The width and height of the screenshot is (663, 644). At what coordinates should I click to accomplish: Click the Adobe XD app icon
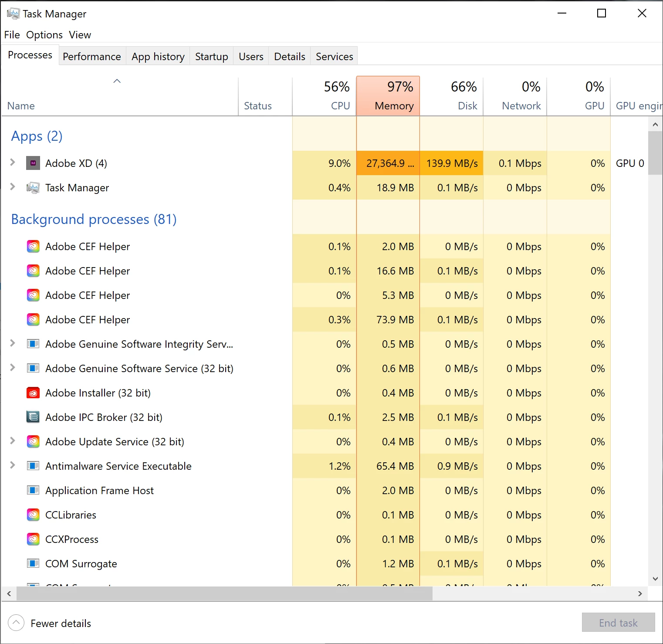pos(33,163)
